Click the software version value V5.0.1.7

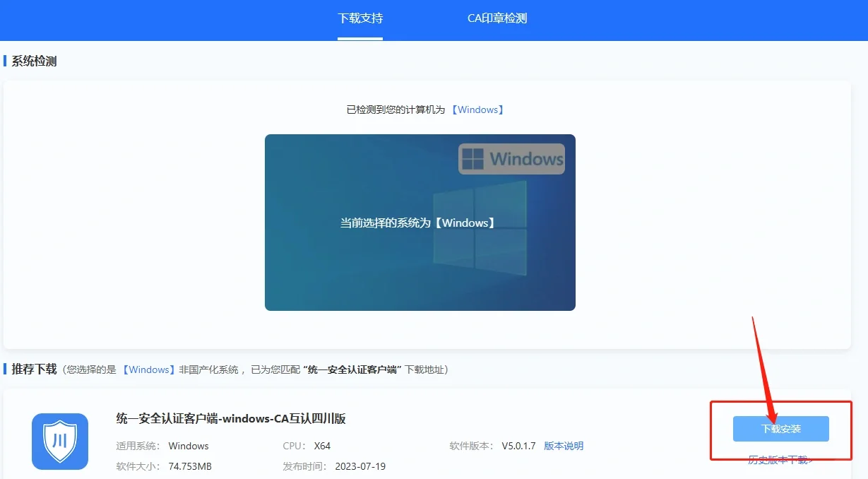click(518, 446)
